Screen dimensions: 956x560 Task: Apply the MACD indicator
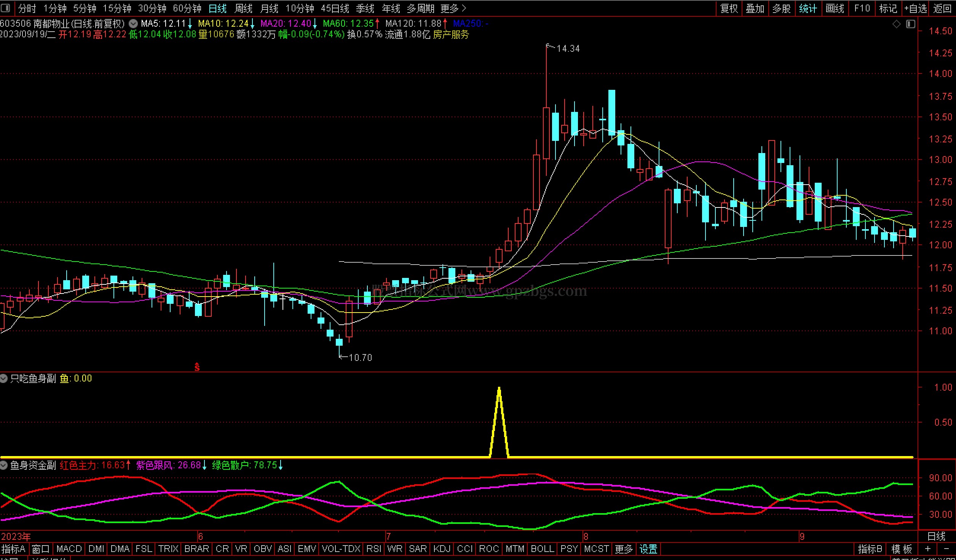[x=69, y=549]
